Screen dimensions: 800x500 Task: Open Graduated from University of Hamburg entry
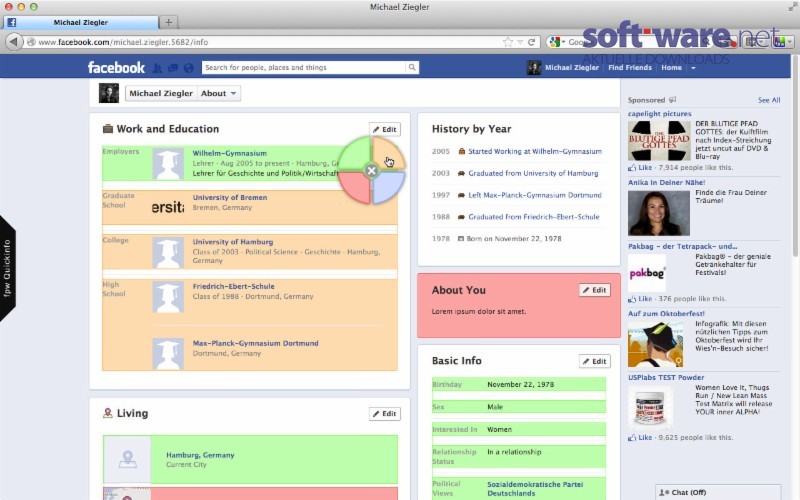[x=533, y=173]
